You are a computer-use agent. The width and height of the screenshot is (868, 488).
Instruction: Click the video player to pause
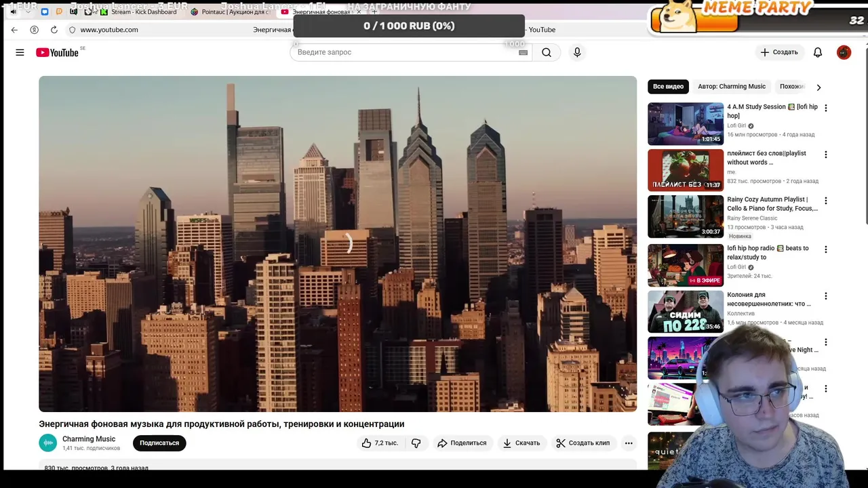[338, 244]
